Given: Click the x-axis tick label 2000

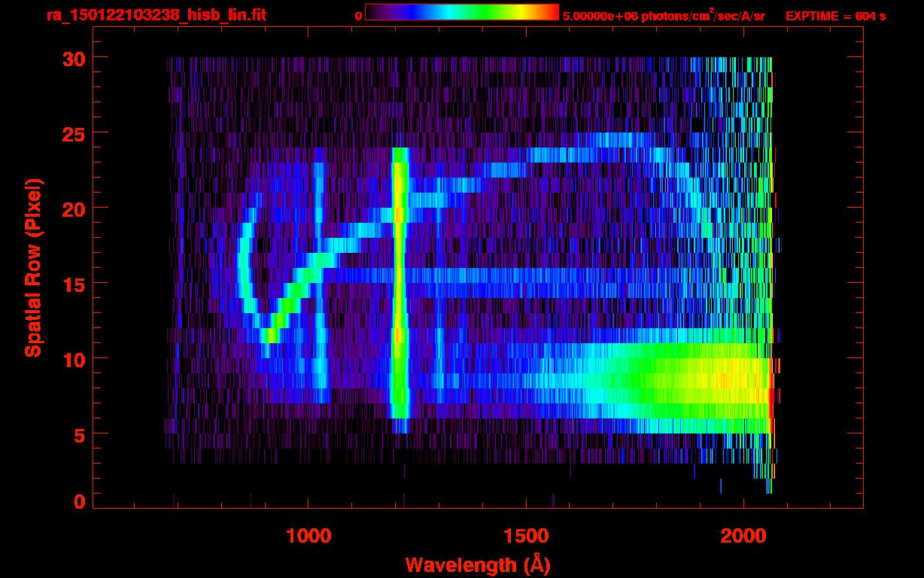Looking at the screenshot, I should click(x=743, y=537).
